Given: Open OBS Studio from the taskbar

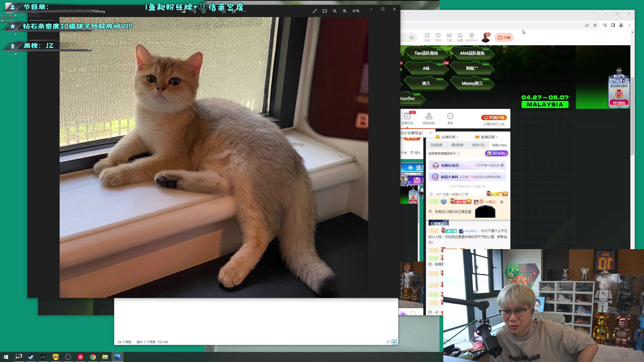Looking at the screenshot, I should point(68,357).
